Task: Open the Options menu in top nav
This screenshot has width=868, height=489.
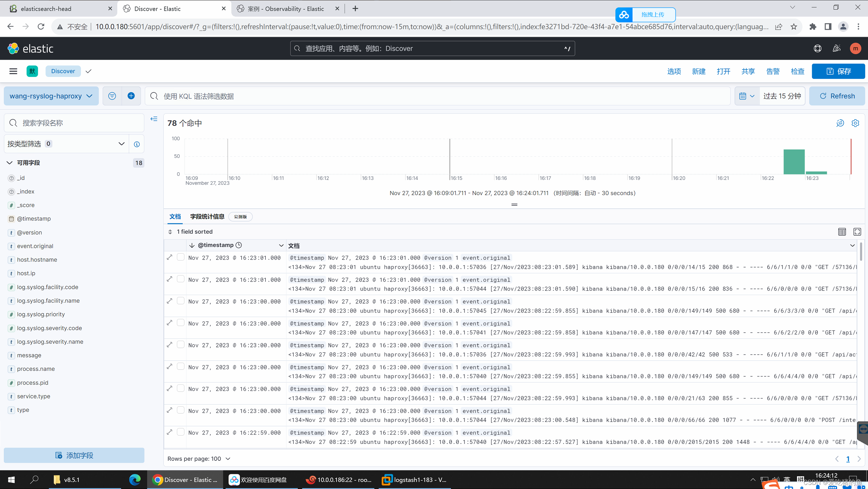Action: pyautogui.click(x=674, y=71)
